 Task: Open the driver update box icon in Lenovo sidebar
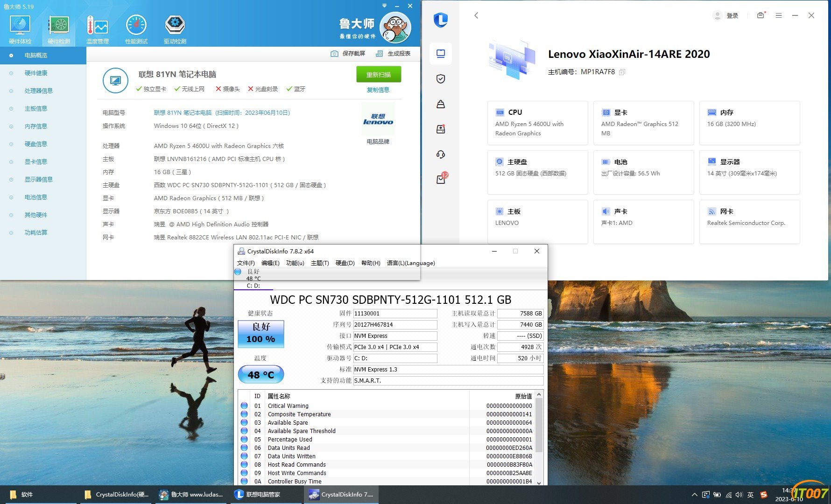pyautogui.click(x=441, y=129)
